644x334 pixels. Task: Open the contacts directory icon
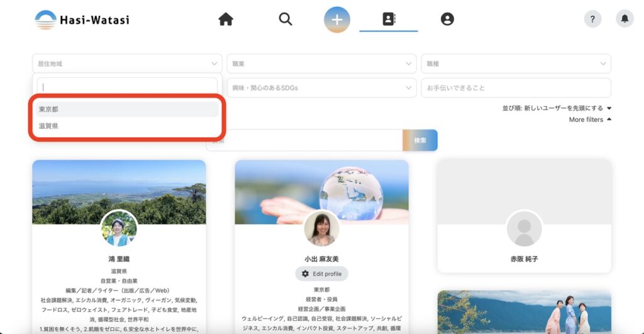tap(389, 19)
